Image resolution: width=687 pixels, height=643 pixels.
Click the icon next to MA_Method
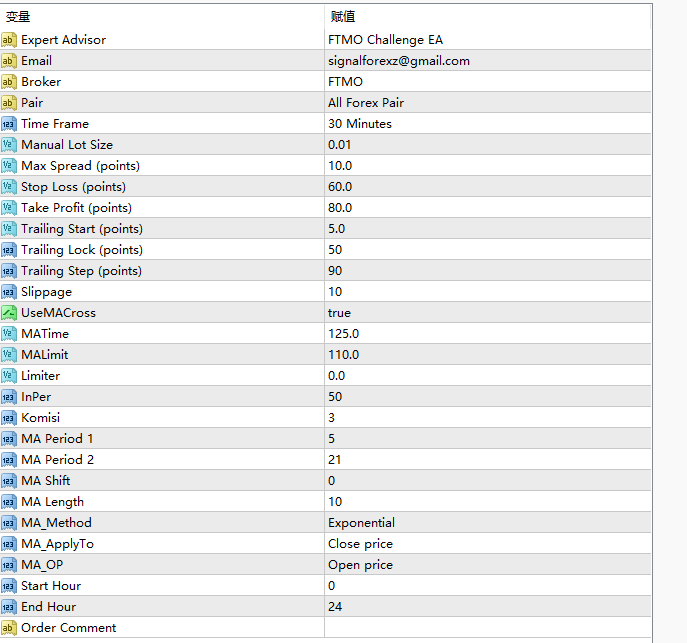pyautogui.click(x=9, y=523)
